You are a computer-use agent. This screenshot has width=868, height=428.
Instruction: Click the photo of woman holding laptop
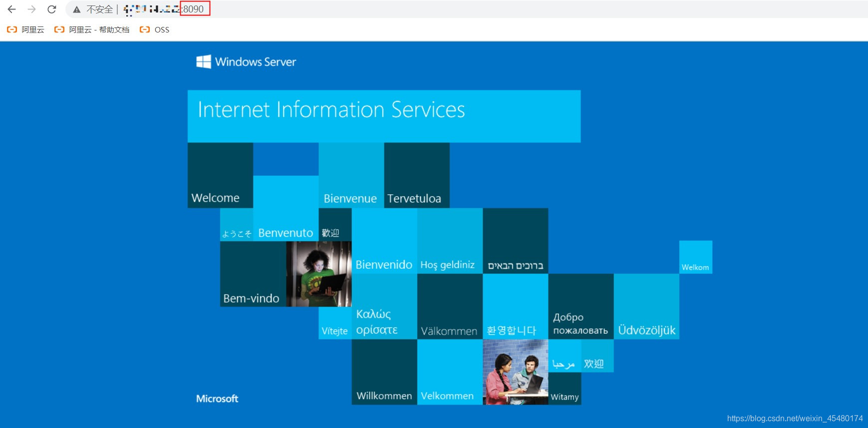(319, 274)
